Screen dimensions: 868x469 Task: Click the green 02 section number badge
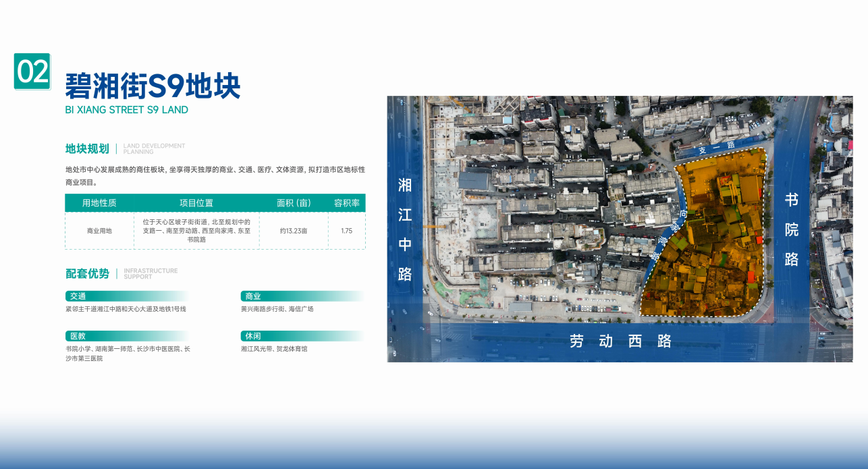(32, 72)
